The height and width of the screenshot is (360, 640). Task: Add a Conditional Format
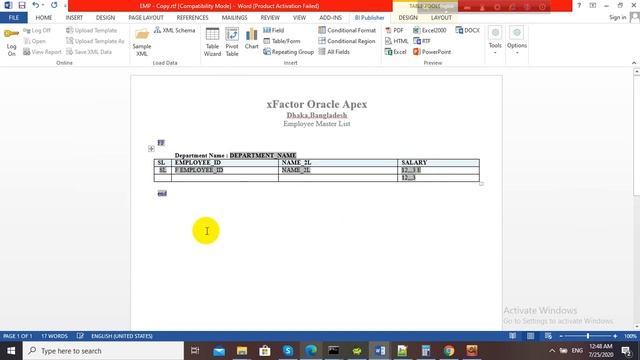347,30
